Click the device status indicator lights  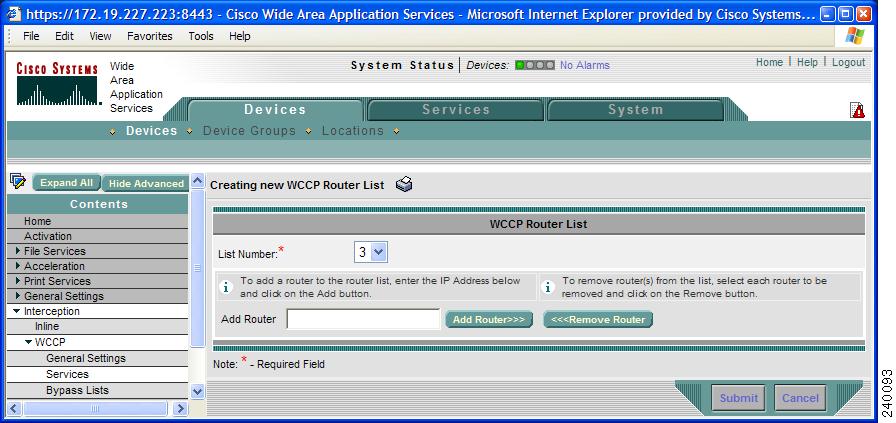(534, 65)
